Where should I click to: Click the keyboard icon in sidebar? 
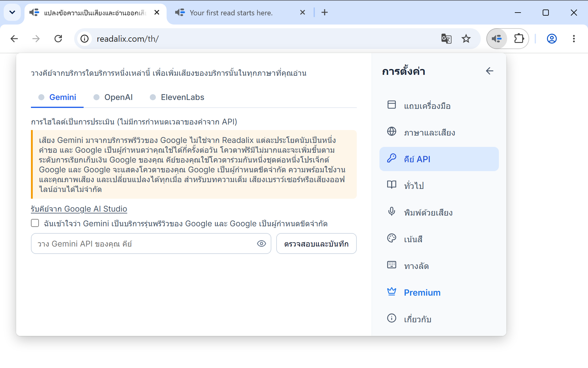[x=391, y=265]
